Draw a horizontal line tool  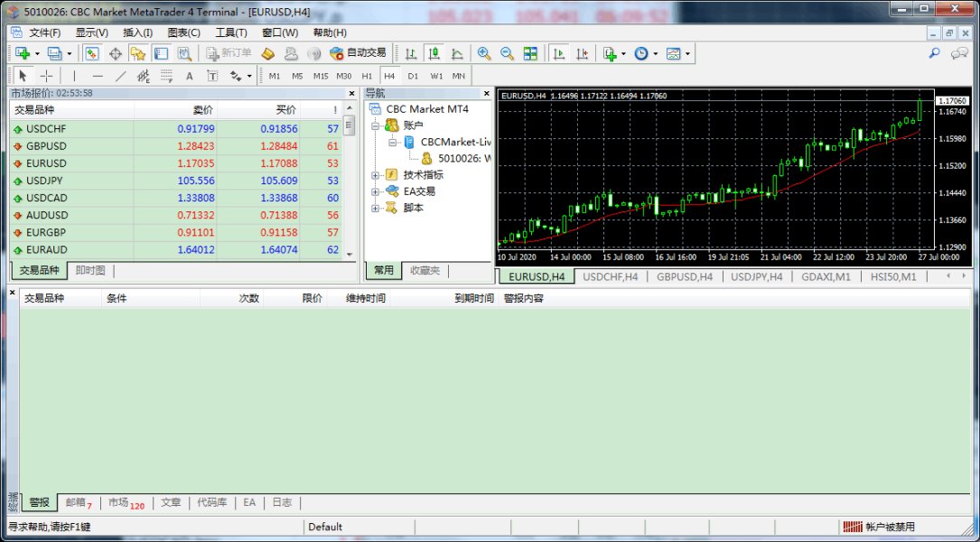(x=98, y=76)
